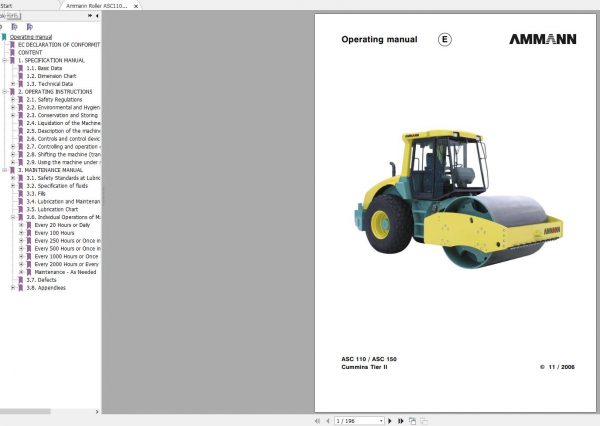Open the CONTENT bookmark
Screen dimensions: 600x426
coord(30,52)
